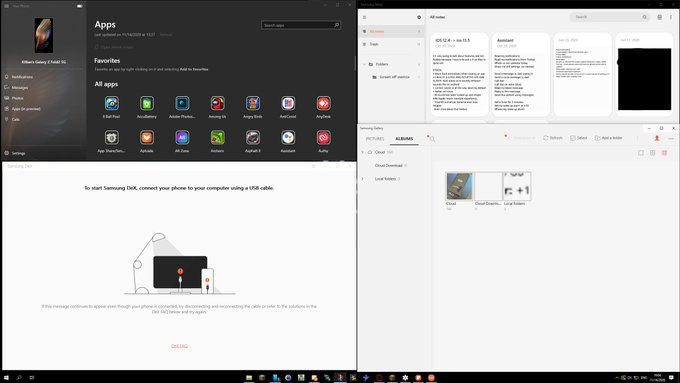Open the Adobe Photoshop app icon
This screenshot has width=680, height=383.
click(x=182, y=103)
